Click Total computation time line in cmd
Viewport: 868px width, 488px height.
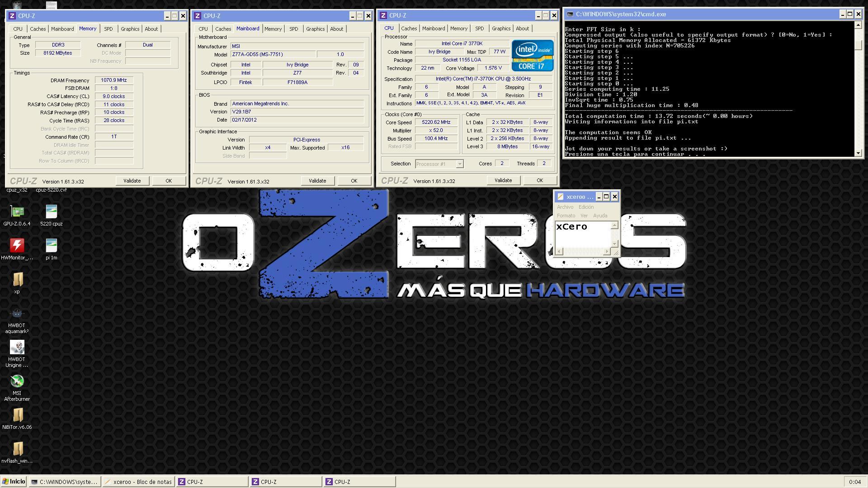(x=659, y=116)
